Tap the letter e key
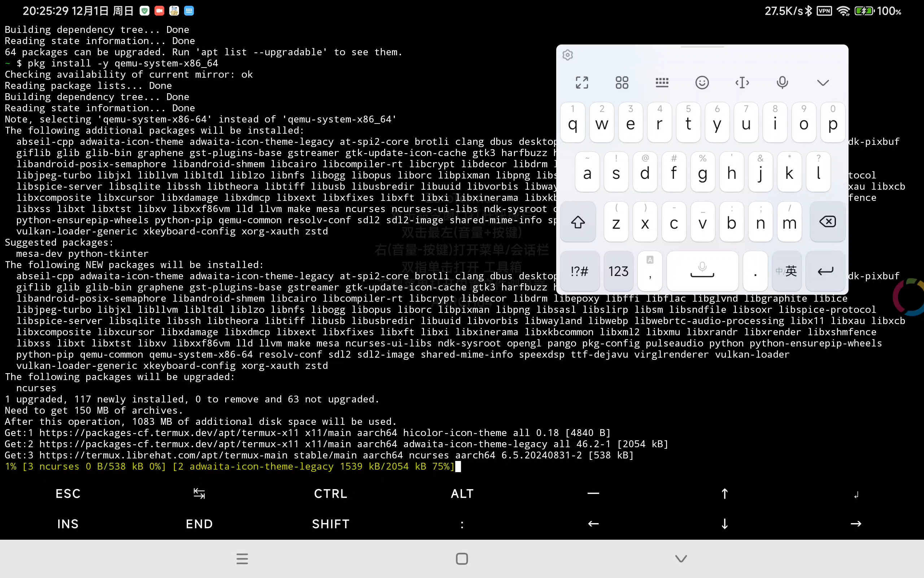Image resolution: width=924 pixels, height=578 pixels. [x=631, y=122]
